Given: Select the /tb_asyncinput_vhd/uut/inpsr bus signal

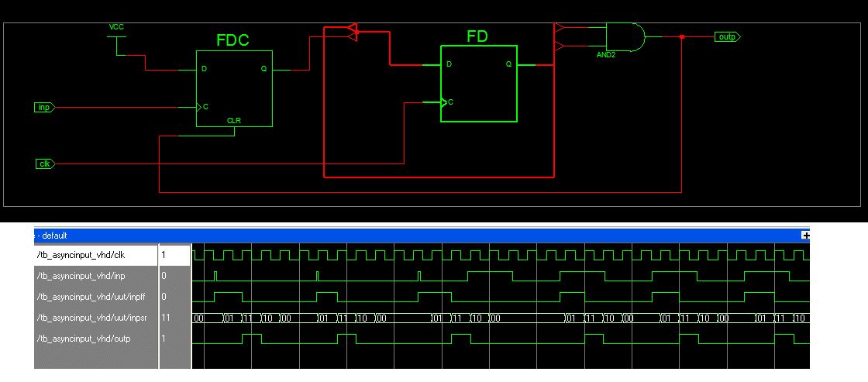Looking at the screenshot, I should pos(96,318).
